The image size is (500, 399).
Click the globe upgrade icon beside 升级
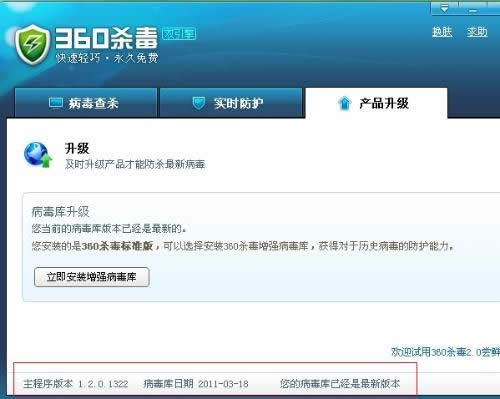(x=38, y=154)
